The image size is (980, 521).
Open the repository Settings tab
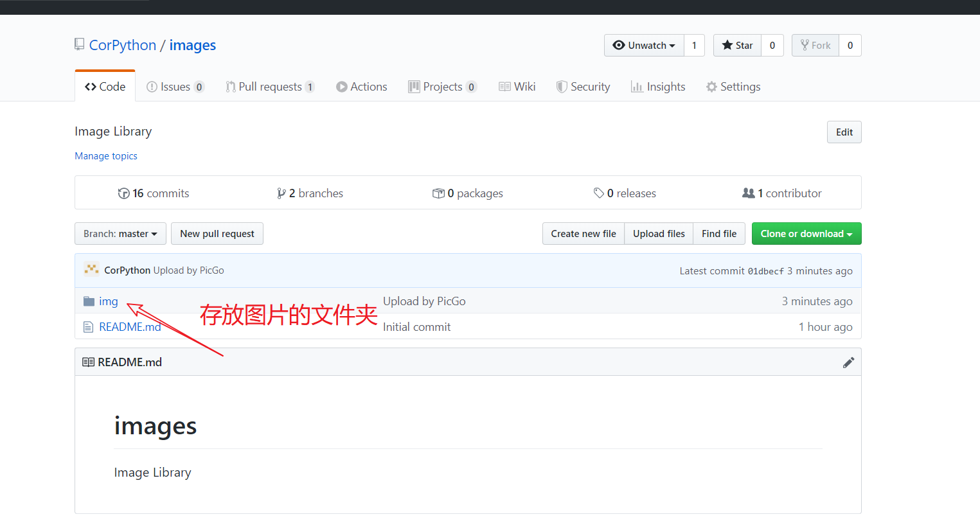[x=733, y=87]
